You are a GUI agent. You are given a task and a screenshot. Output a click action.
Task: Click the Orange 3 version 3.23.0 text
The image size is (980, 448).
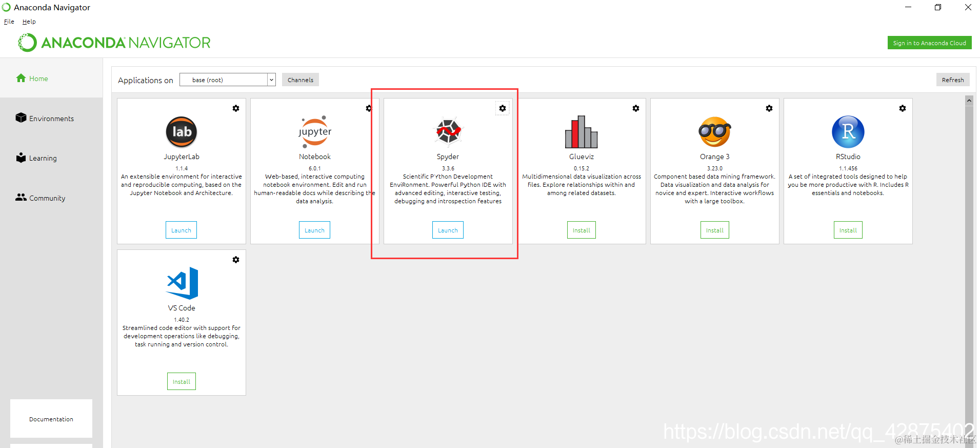pyautogui.click(x=715, y=168)
